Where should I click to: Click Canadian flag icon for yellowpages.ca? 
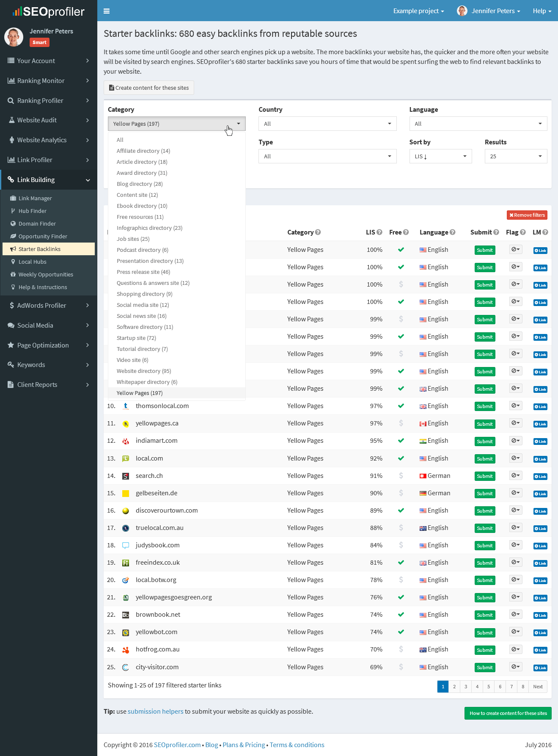tap(423, 424)
